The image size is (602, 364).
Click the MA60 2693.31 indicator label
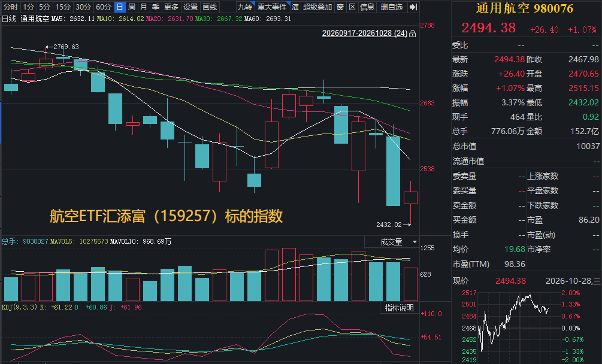(x=268, y=19)
